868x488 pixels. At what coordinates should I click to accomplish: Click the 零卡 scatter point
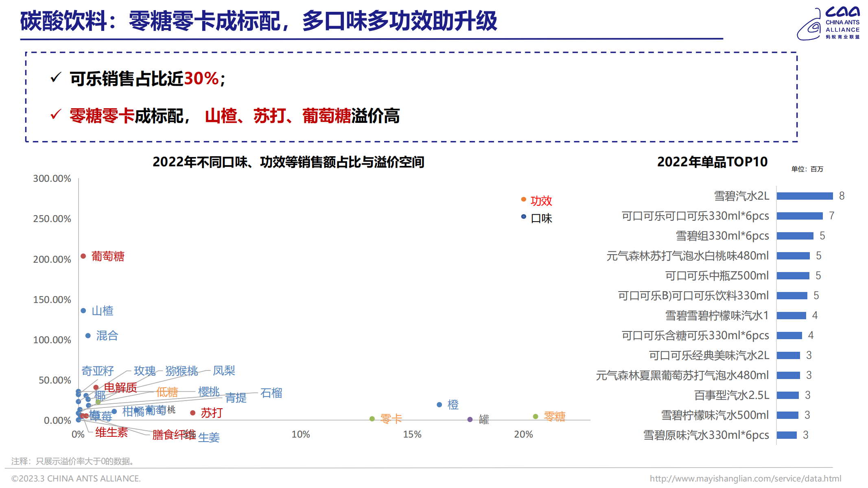tap(372, 419)
